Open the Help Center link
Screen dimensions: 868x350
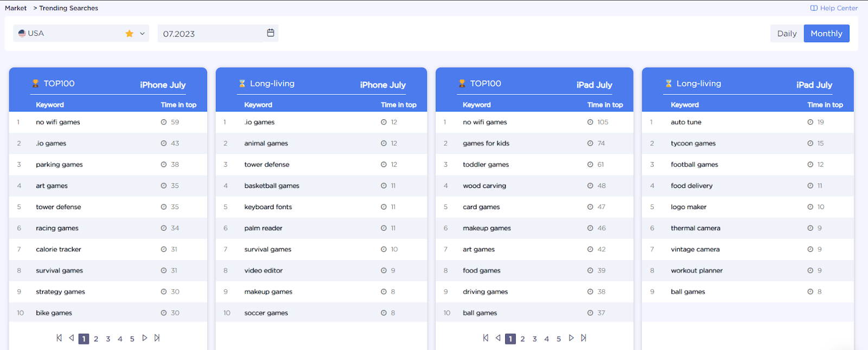click(834, 8)
